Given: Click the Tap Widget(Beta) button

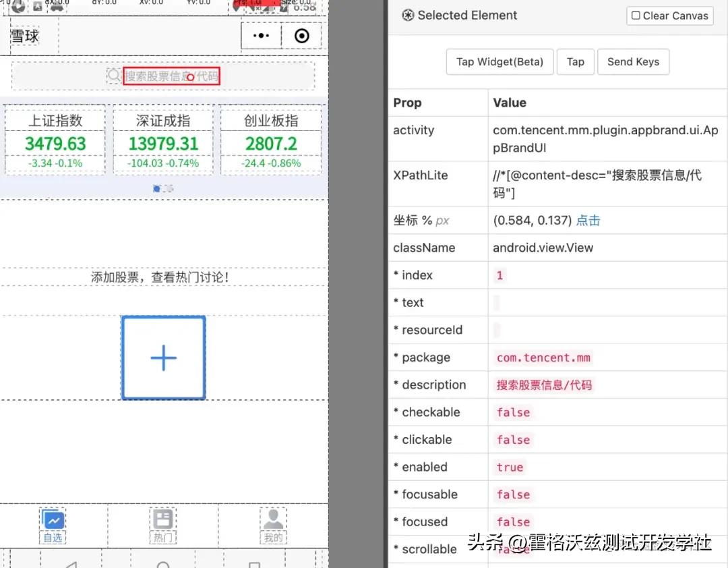Looking at the screenshot, I should [499, 61].
